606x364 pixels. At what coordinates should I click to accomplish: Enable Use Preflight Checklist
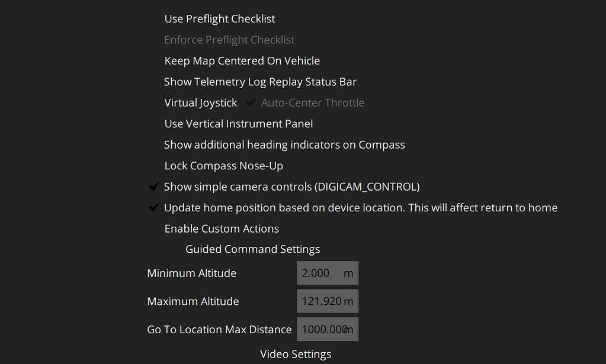pos(219,18)
